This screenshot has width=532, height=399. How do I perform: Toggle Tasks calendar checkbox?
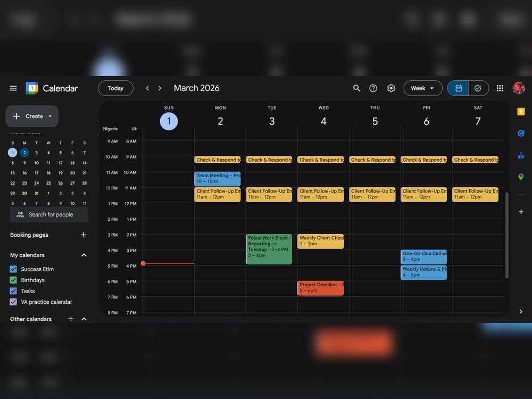point(13,291)
